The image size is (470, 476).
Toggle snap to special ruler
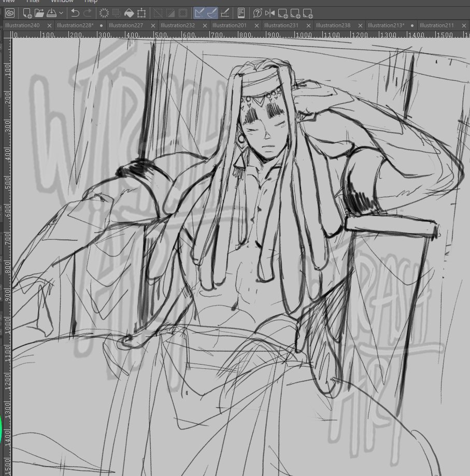click(212, 13)
